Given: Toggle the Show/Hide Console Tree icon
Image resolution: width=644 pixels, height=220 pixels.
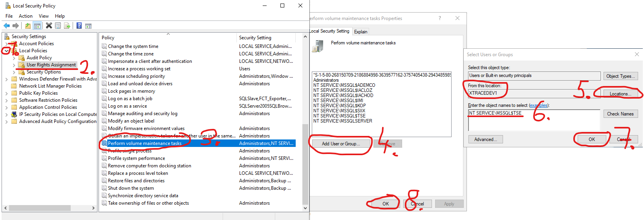Looking at the screenshot, I should (x=37, y=26).
